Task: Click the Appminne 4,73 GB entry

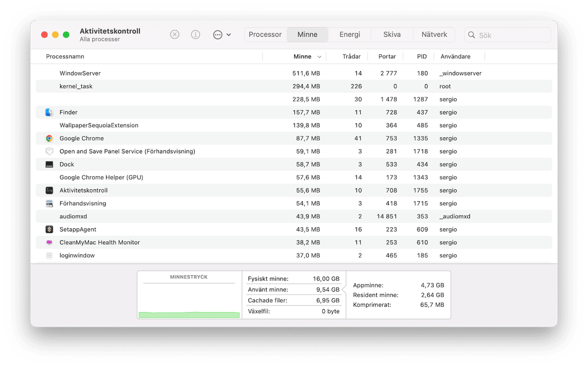Action: [x=398, y=285]
